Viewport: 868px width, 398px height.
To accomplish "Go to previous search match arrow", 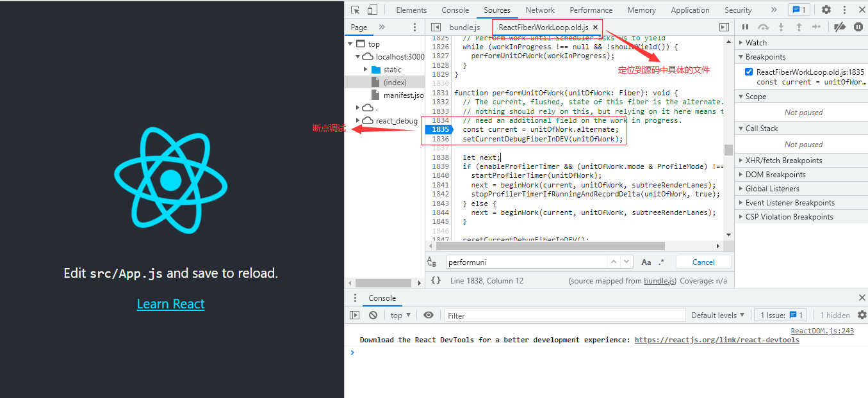I will point(613,262).
